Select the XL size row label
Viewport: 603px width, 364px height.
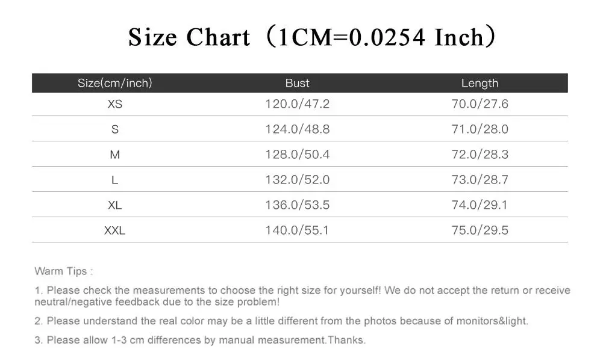pyautogui.click(x=115, y=205)
